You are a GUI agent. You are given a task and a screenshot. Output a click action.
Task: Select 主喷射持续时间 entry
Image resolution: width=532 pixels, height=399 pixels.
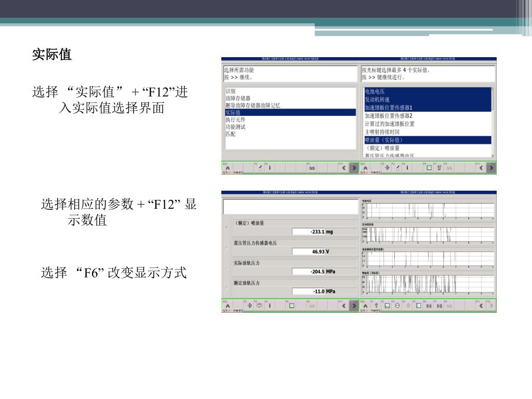[382, 132]
